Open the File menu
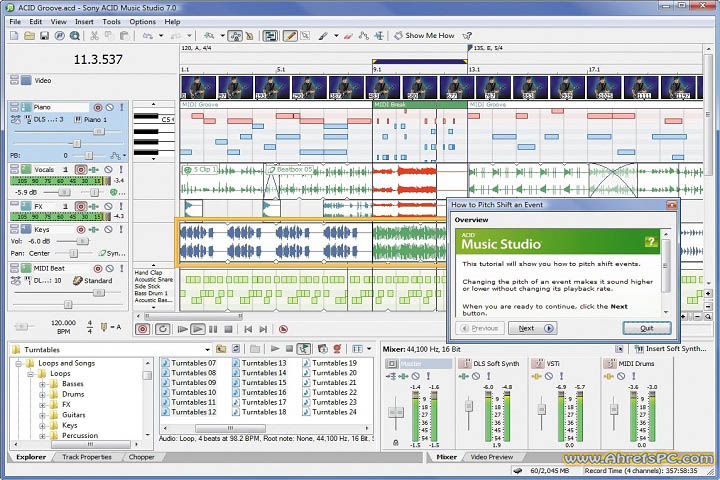Screen dimensions: 720x480 (x=15, y=22)
